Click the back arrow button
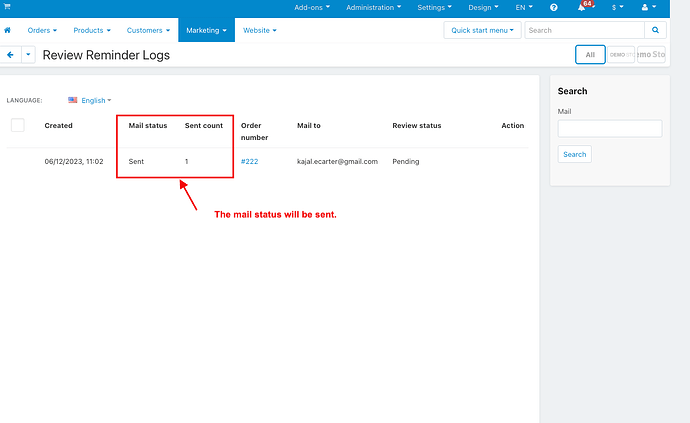The image size is (690, 423). tap(11, 55)
